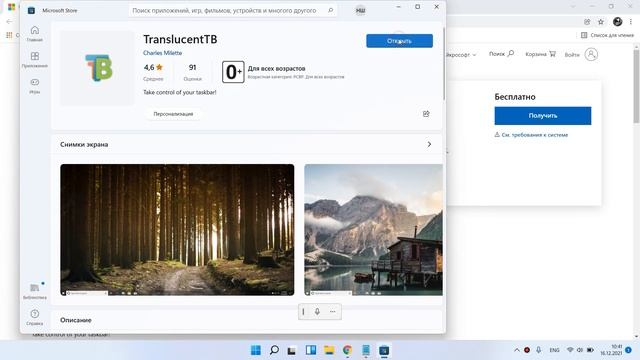
Task: Open the notification badge in taskbar corner
Action: [x=629, y=350]
